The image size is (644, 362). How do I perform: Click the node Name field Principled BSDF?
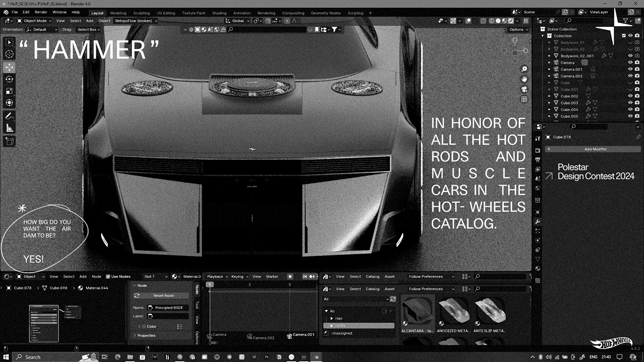click(x=168, y=308)
